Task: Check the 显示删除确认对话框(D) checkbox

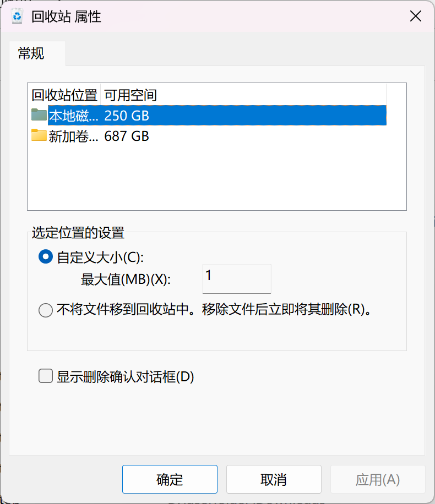Action: click(x=45, y=376)
